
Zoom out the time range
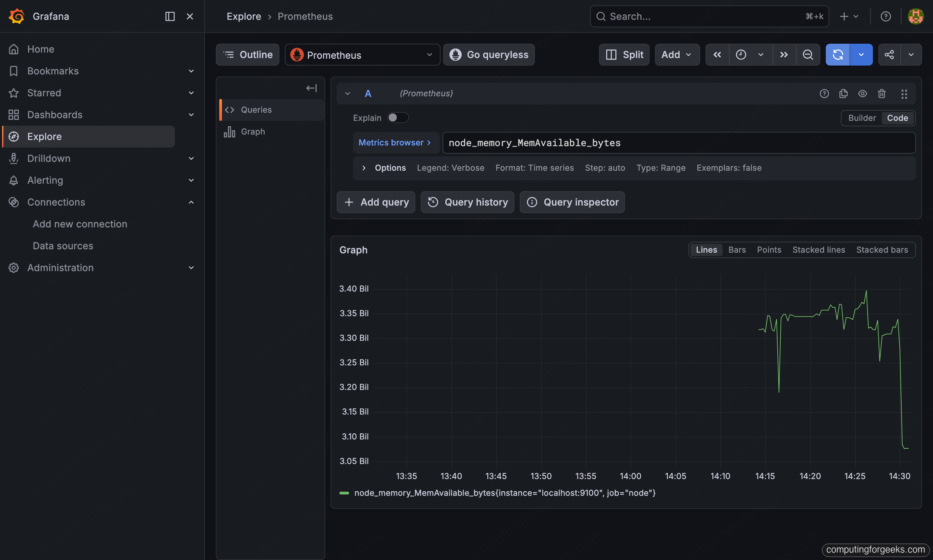(x=808, y=55)
